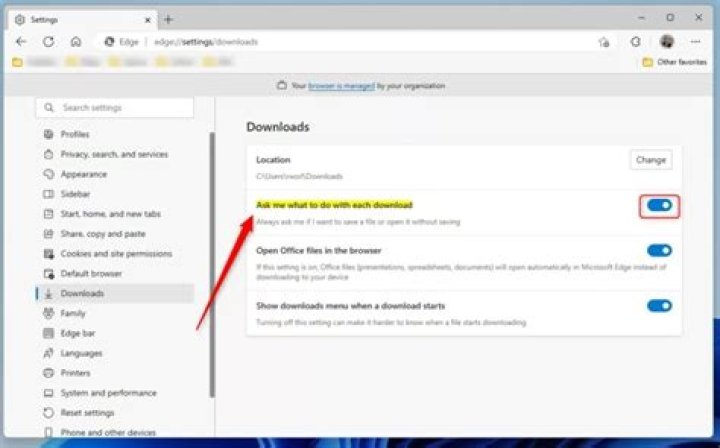Image resolution: width=720 pixels, height=448 pixels.
Task: Open Family settings
Action: [115, 313]
